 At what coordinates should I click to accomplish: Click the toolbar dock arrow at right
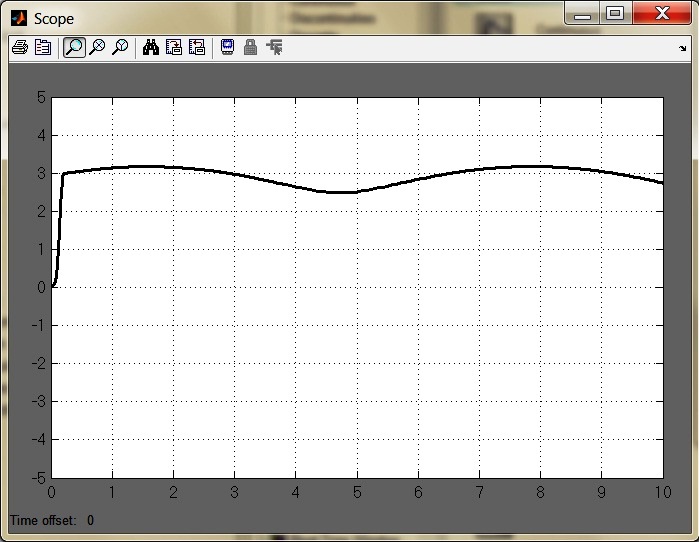683,48
